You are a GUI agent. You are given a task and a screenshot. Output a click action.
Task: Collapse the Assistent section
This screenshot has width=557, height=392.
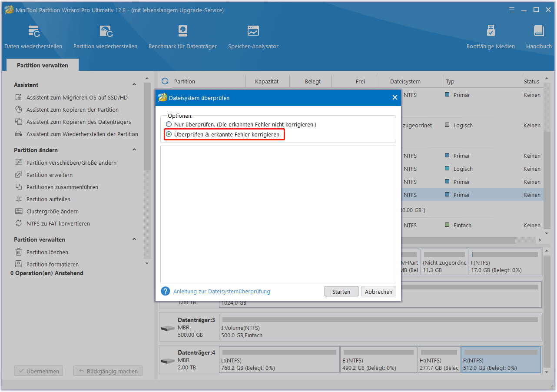click(x=134, y=85)
